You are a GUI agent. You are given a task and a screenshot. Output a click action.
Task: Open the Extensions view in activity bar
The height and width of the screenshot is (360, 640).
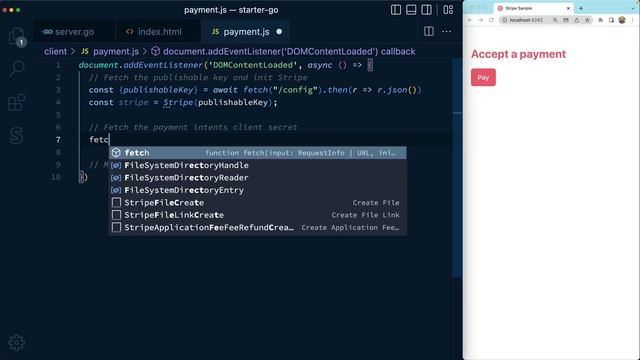pos(17,102)
